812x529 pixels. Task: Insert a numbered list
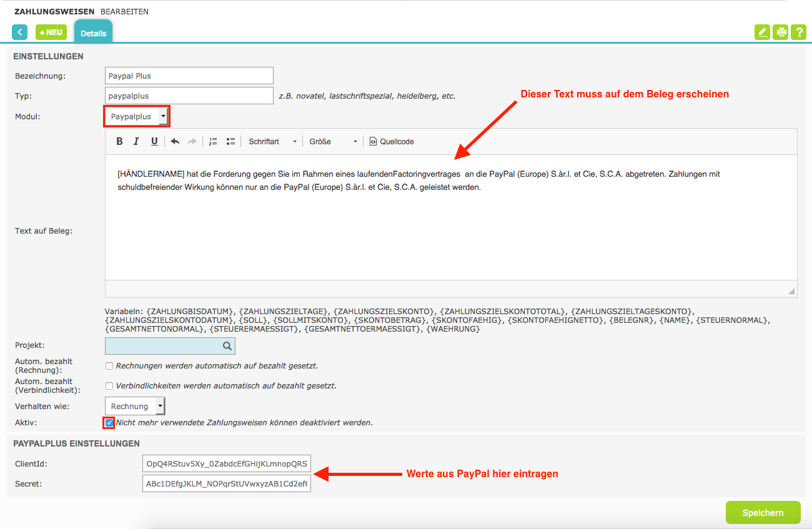pos(213,142)
